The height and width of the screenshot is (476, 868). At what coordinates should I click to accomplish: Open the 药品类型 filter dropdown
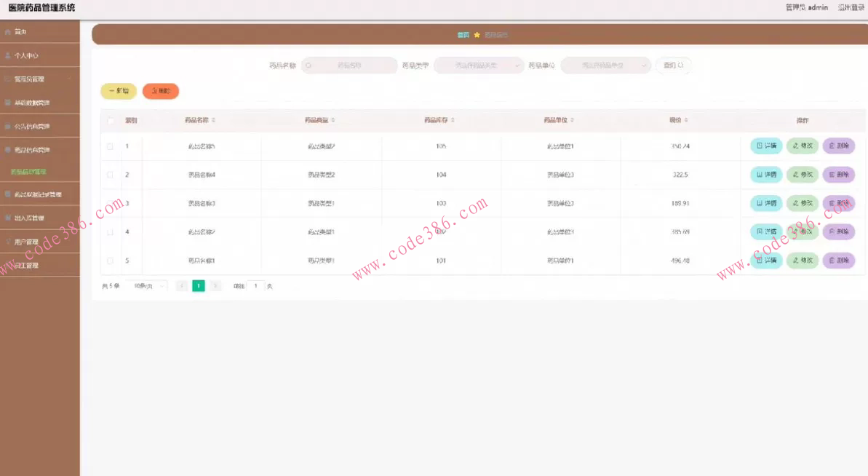pos(479,66)
